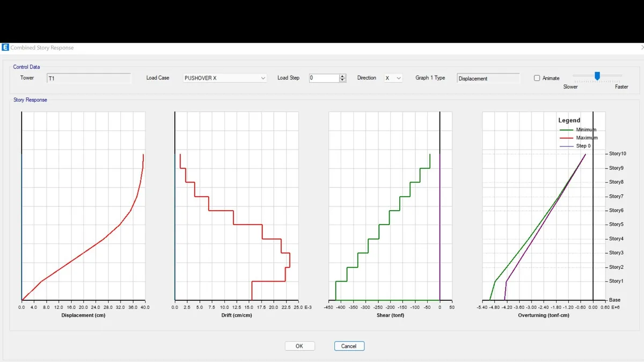Click the Overturning (tonf-cm) axis title
Image resolution: width=644 pixels, height=362 pixels.
(x=544, y=315)
